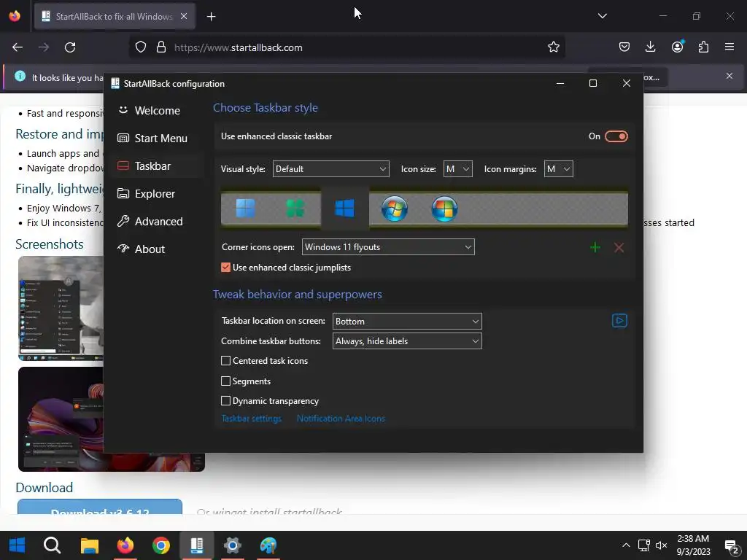This screenshot has height=560, width=747.
Task: Open Combine taskbar buttons dropdown
Action: point(407,341)
